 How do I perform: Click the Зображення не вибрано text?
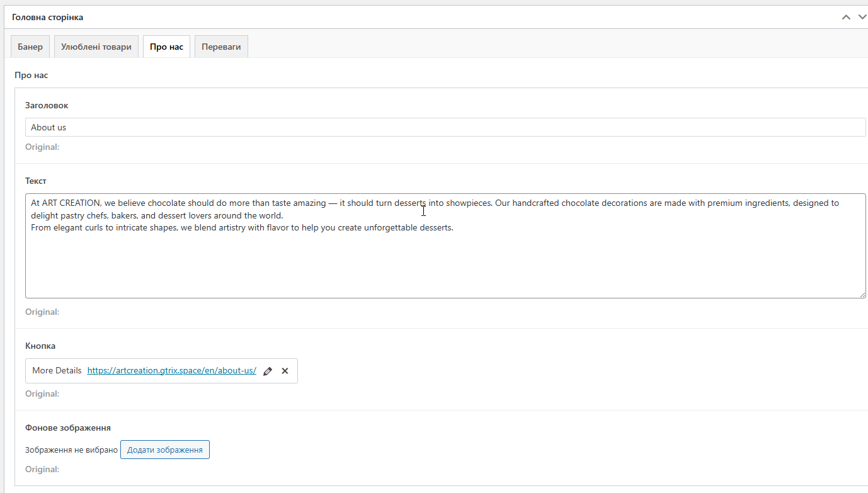[x=71, y=450]
